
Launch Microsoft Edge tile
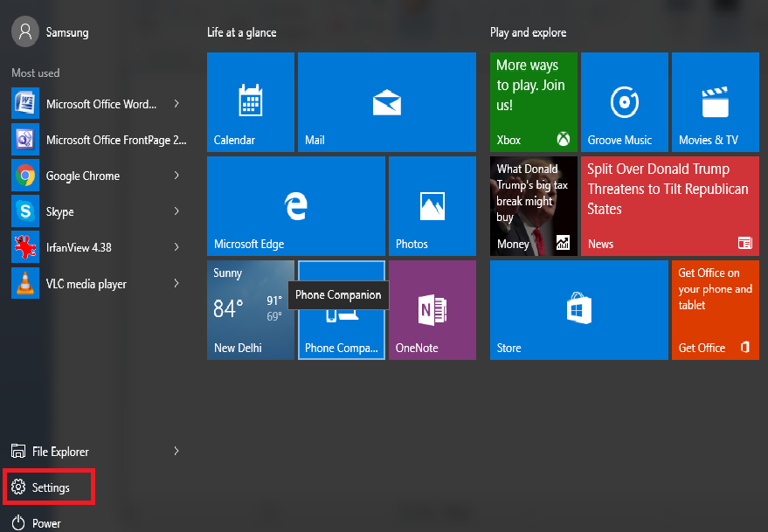click(295, 206)
